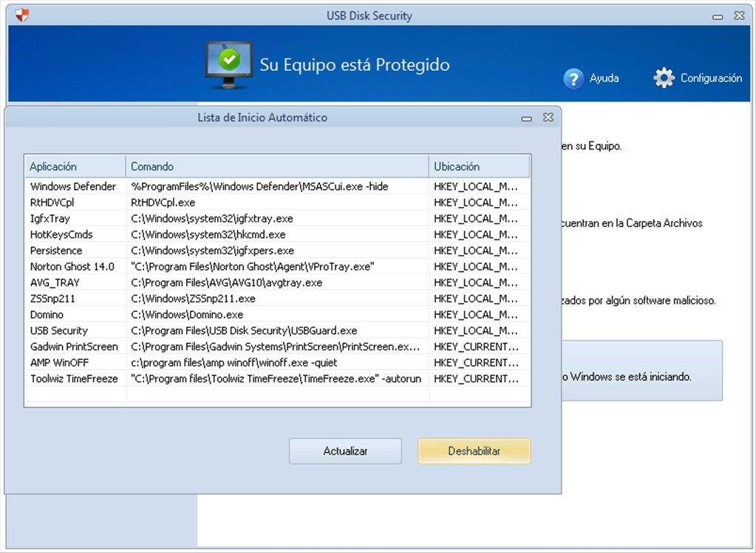Image resolution: width=756 pixels, height=553 pixels.
Task: Click the Gadwin Systems PrintScreen command path
Action: coord(276,347)
